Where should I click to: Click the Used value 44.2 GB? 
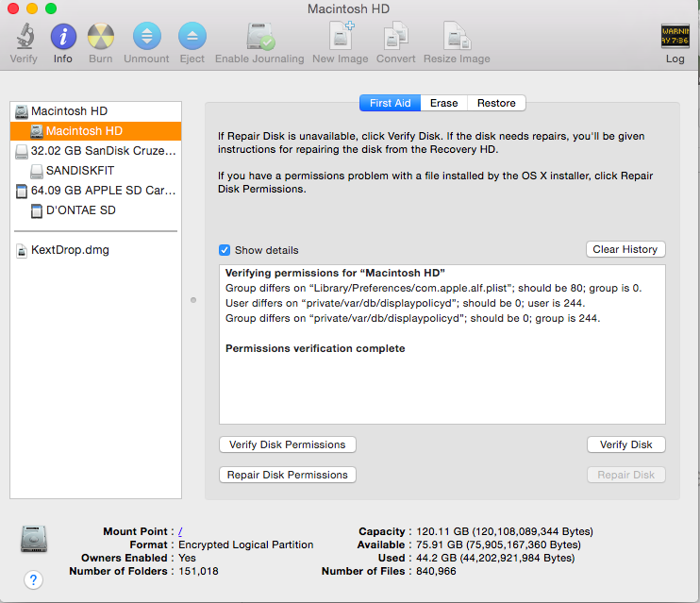495,558
